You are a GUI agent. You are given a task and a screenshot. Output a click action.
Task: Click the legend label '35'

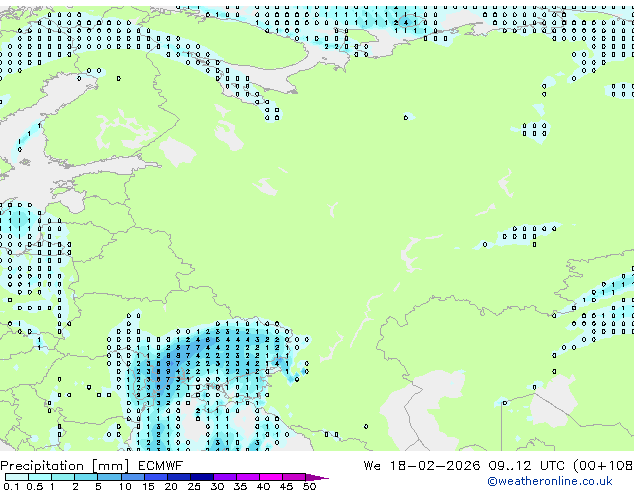[x=240, y=486]
